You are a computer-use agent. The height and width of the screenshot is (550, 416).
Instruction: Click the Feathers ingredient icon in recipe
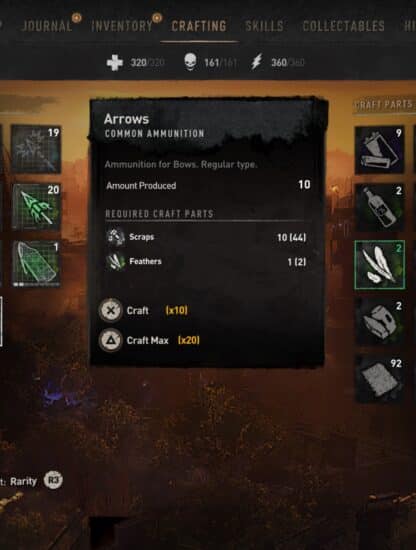[115, 261]
